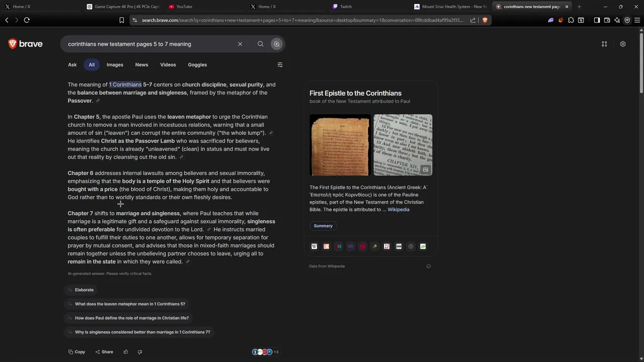Select the 'Data from Wikipedia' text
644x362 pixels.
point(327,266)
